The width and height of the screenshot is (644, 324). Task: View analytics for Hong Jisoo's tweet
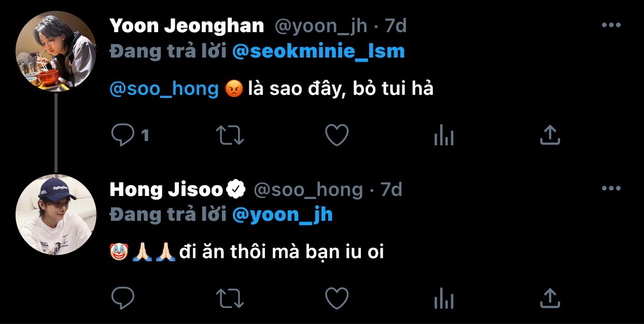coord(443,299)
